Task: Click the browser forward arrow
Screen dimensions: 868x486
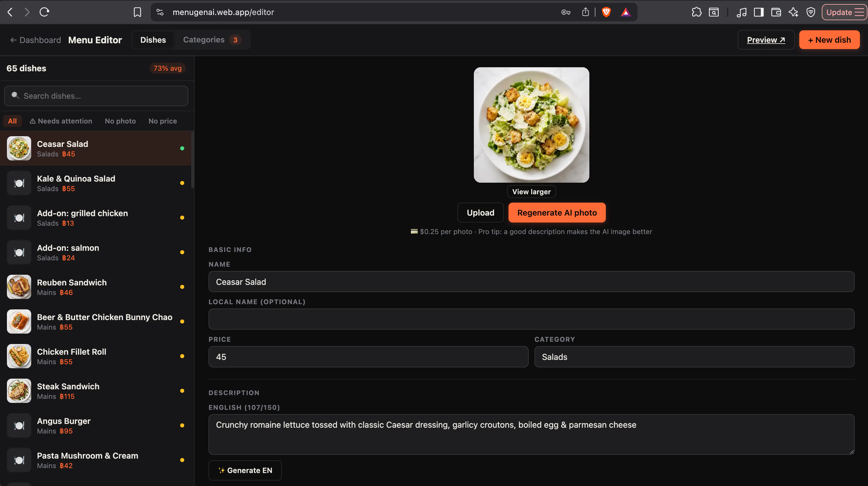Action: pos(27,12)
